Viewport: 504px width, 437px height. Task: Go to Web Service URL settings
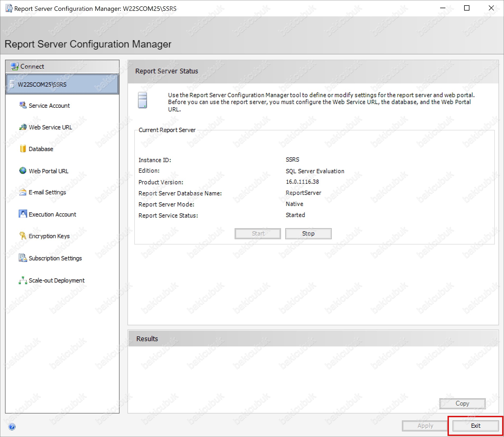50,127
